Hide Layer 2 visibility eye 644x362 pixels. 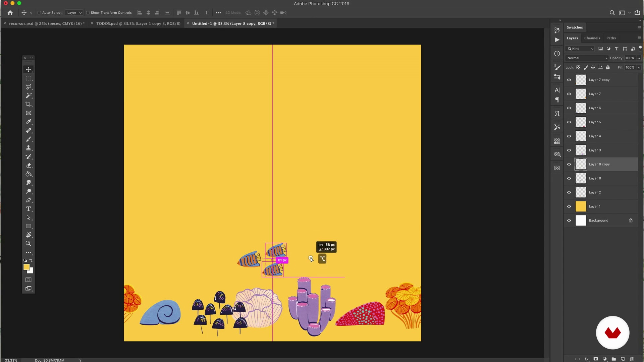569,193
